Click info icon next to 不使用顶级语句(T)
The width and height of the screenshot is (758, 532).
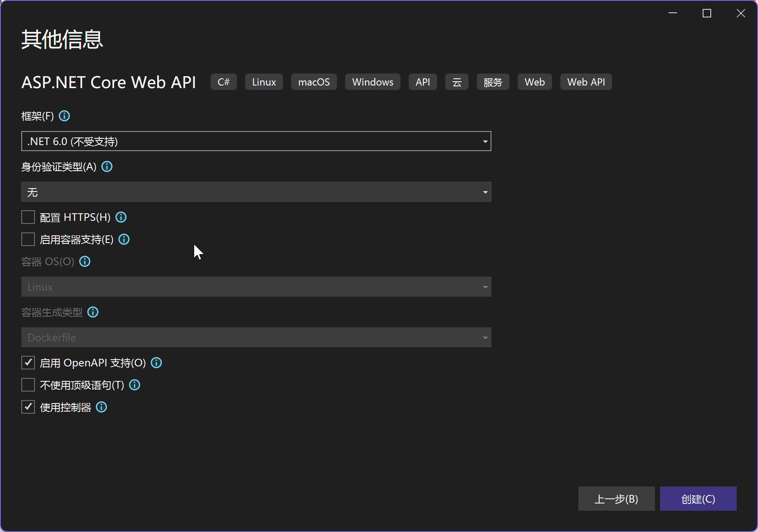(135, 385)
